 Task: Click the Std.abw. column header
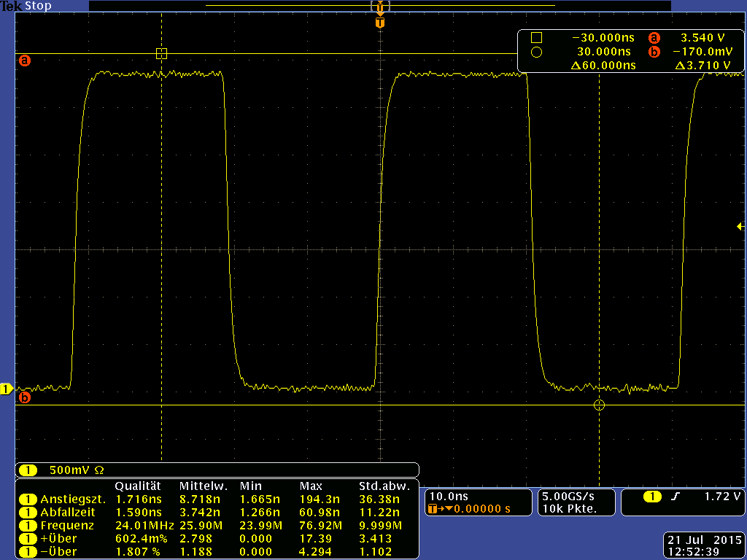pos(384,486)
